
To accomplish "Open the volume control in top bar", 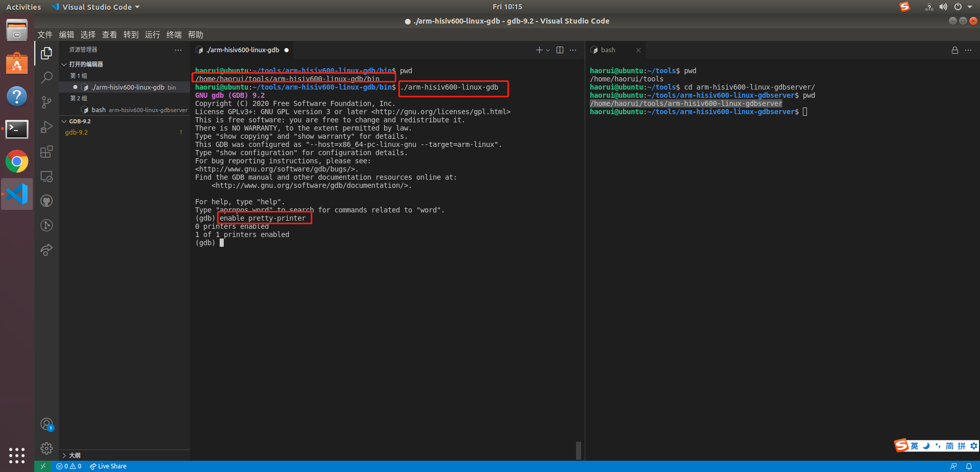I will tap(943, 7).
